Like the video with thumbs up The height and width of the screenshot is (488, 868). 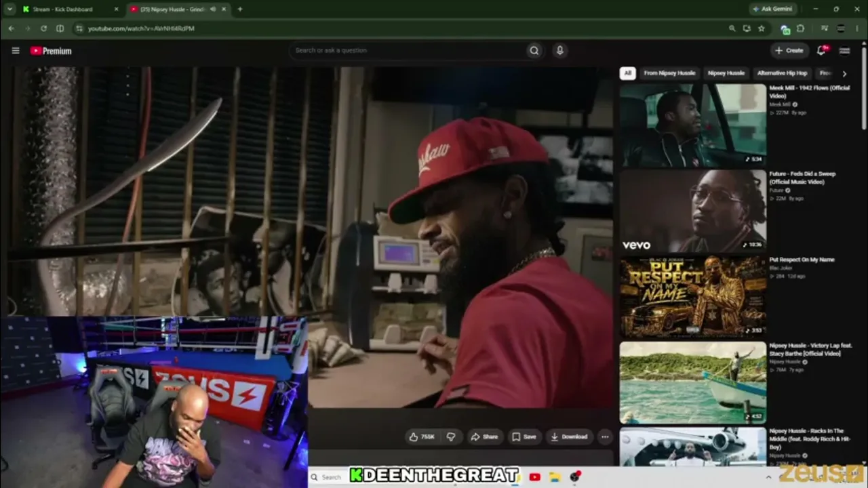pos(421,437)
